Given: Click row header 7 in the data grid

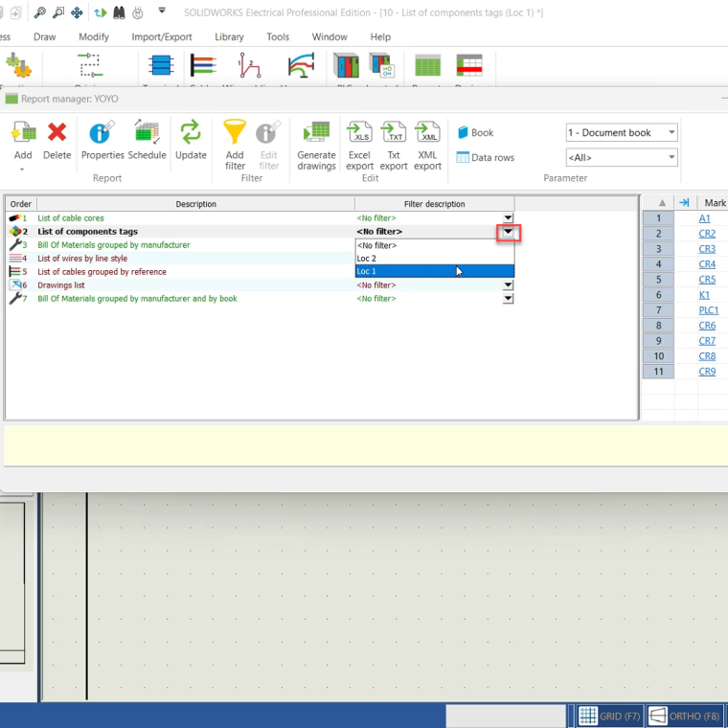Looking at the screenshot, I should 658,310.
